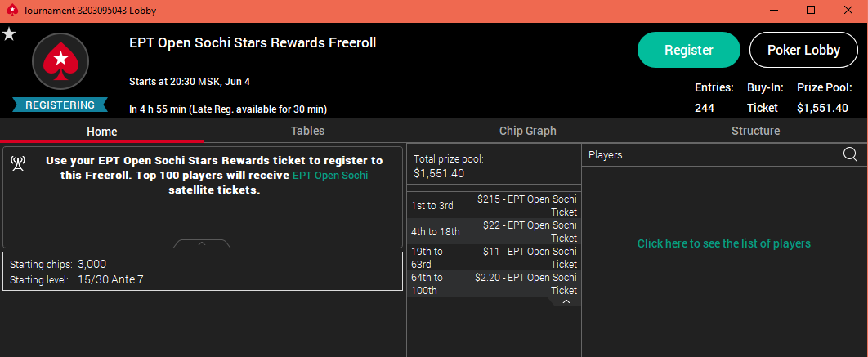Maximize the tournament lobby window

811,10
